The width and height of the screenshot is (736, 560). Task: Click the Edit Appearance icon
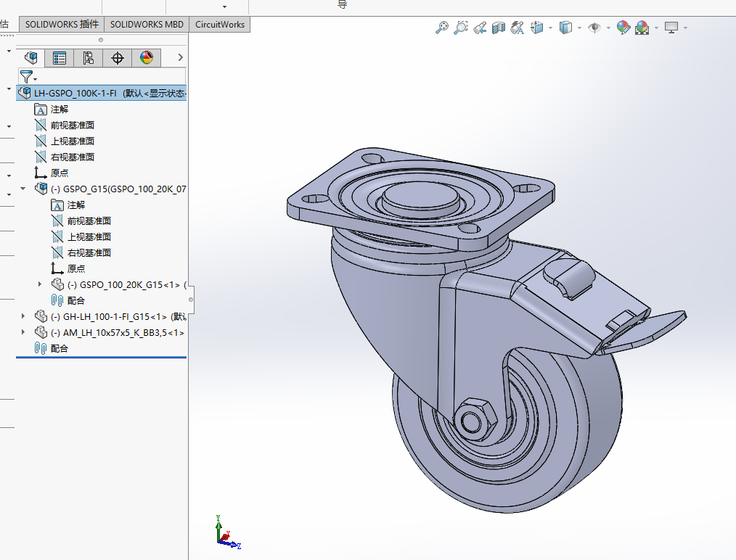(x=623, y=28)
